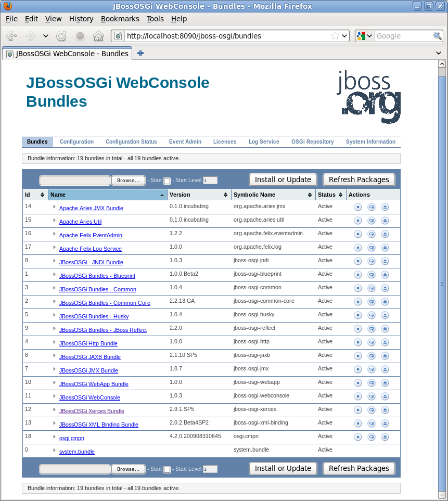
Task: Click Refresh Packages below the table
Action: (359, 468)
